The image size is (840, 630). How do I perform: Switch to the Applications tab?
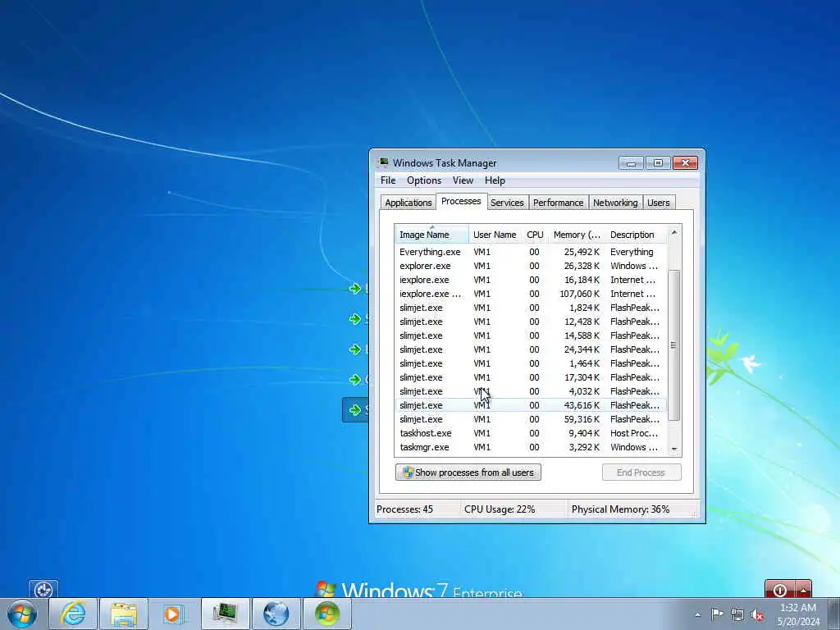point(409,203)
